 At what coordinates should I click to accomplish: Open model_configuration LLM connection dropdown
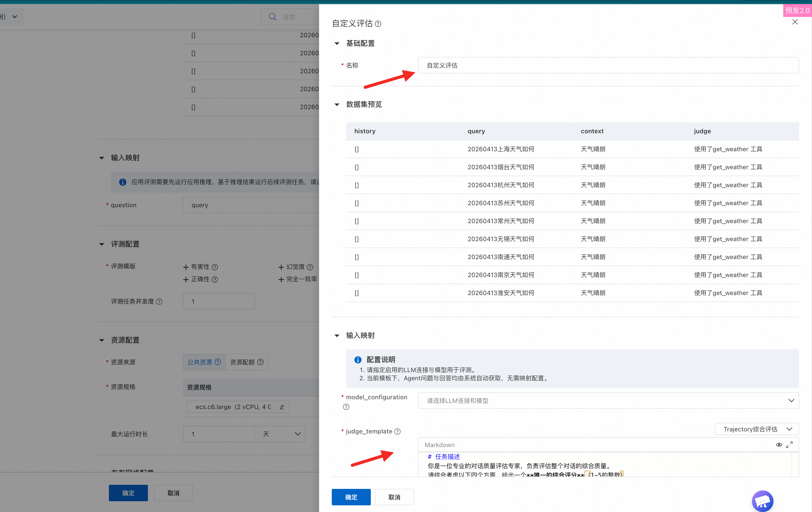(x=608, y=400)
